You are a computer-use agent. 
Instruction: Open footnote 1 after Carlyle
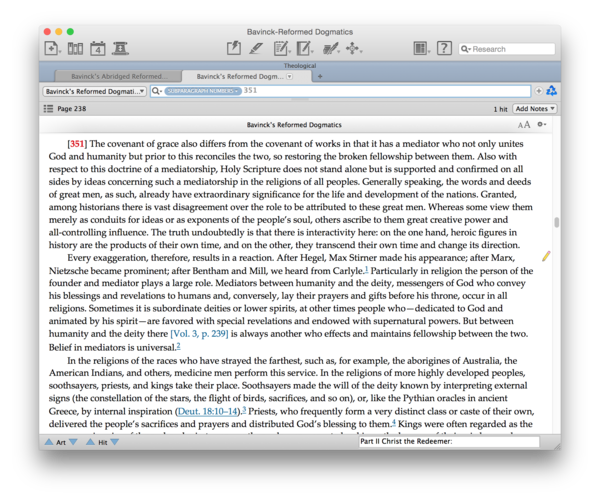click(366, 269)
